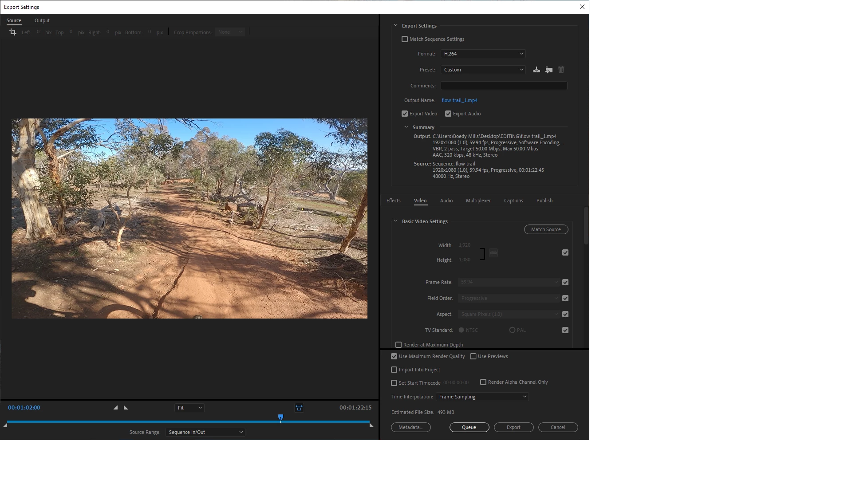The image size is (852, 504).
Task: Click the Set Out Point triangle icon
Action: click(x=126, y=408)
